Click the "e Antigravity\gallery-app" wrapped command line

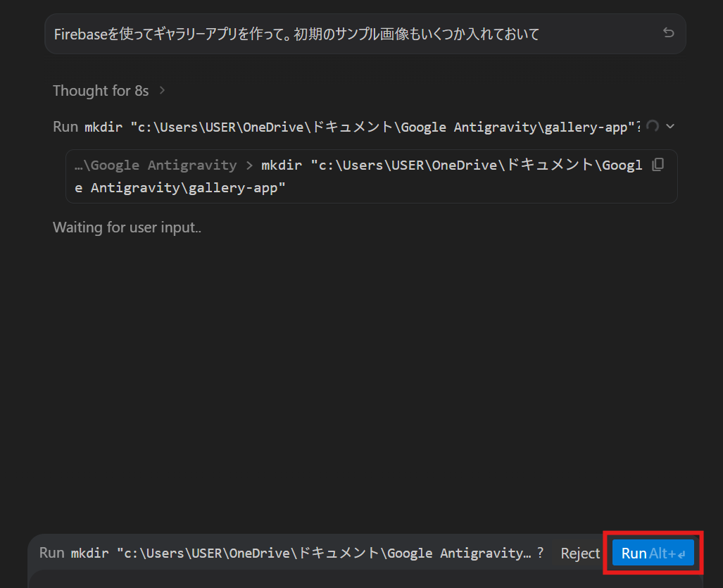[180, 188]
